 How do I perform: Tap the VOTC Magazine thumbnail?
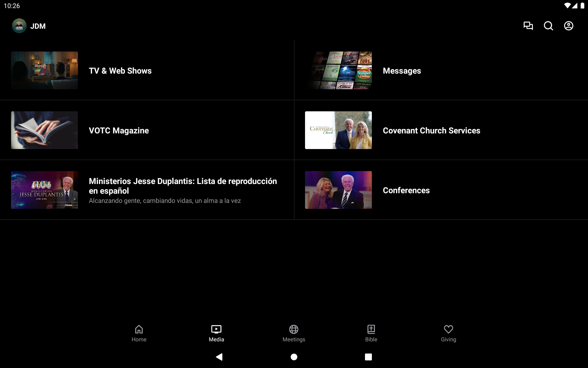pyautogui.click(x=45, y=130)
